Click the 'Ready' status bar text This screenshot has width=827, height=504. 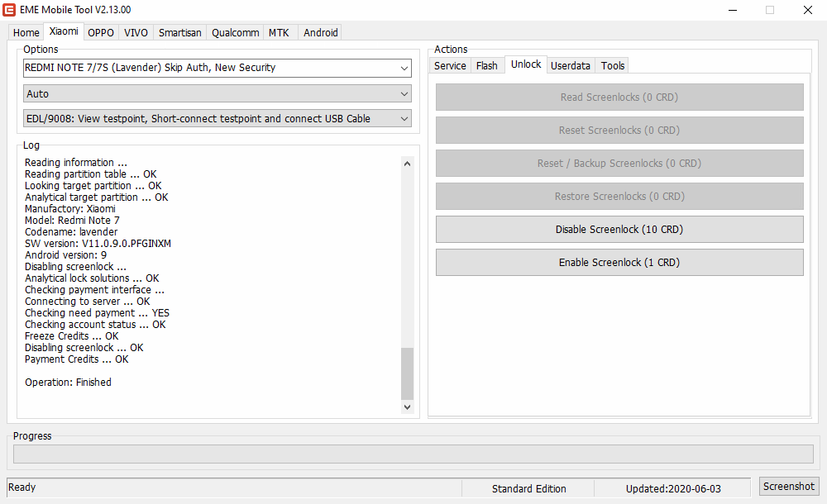[x=22, y=487]
